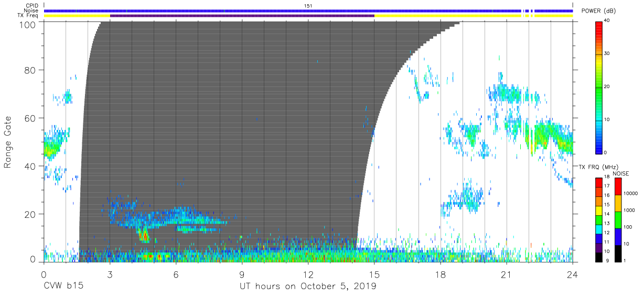Click the 30 tick label on the POWER scale

click(607, 54)
